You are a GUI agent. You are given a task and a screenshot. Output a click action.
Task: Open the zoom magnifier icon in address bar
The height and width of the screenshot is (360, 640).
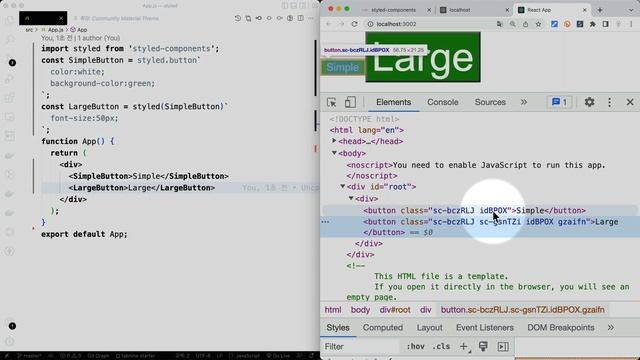coord(512,24)
